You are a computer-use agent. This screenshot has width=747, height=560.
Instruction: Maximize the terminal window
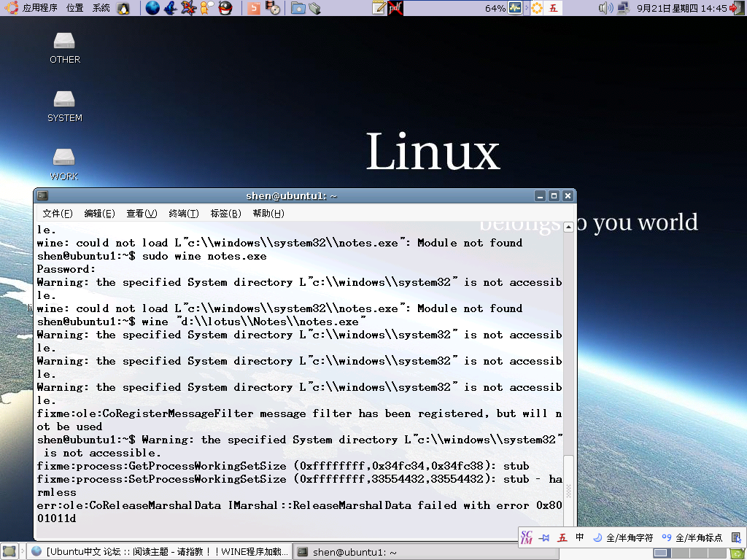(554, 195)
